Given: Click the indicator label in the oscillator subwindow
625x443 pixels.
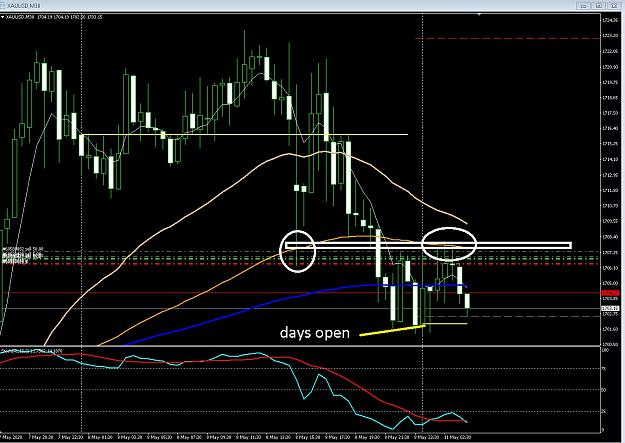Looking at the screenshot, I should (x=32, y=351).
